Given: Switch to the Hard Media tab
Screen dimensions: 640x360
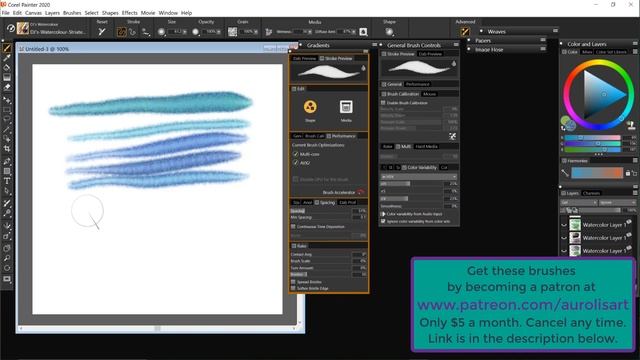Looking at the screenshot, I should click(x=426, y=146).
